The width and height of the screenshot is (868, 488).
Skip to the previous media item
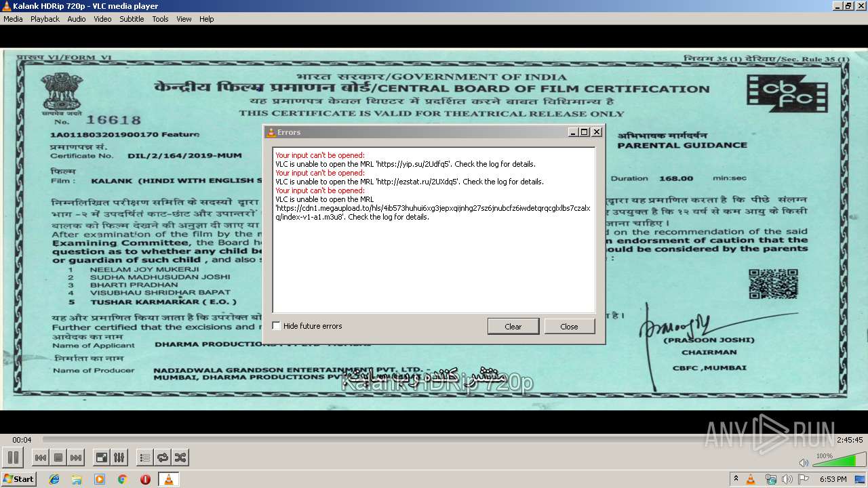[41, 458]
